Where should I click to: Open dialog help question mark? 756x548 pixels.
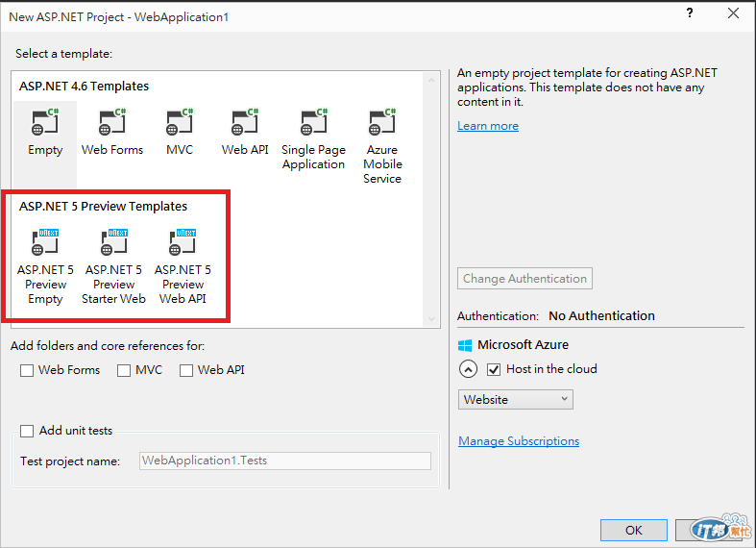coord(690,13)
